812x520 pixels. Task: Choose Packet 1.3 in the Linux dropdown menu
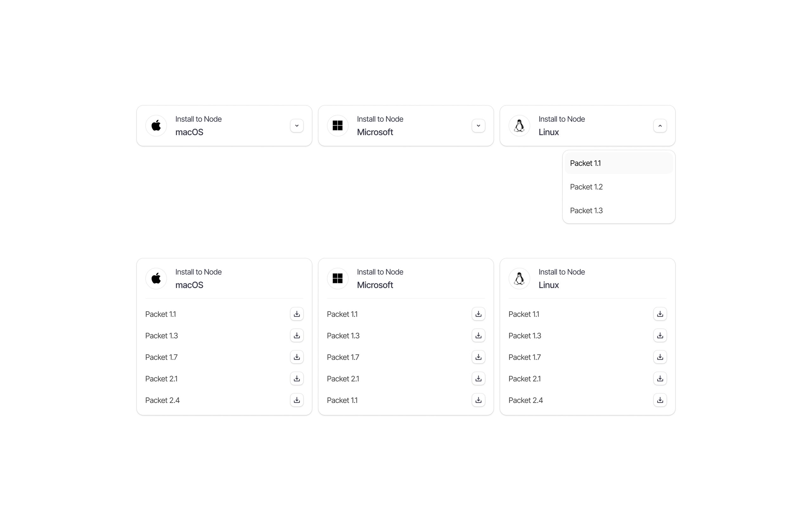(586, 210)
